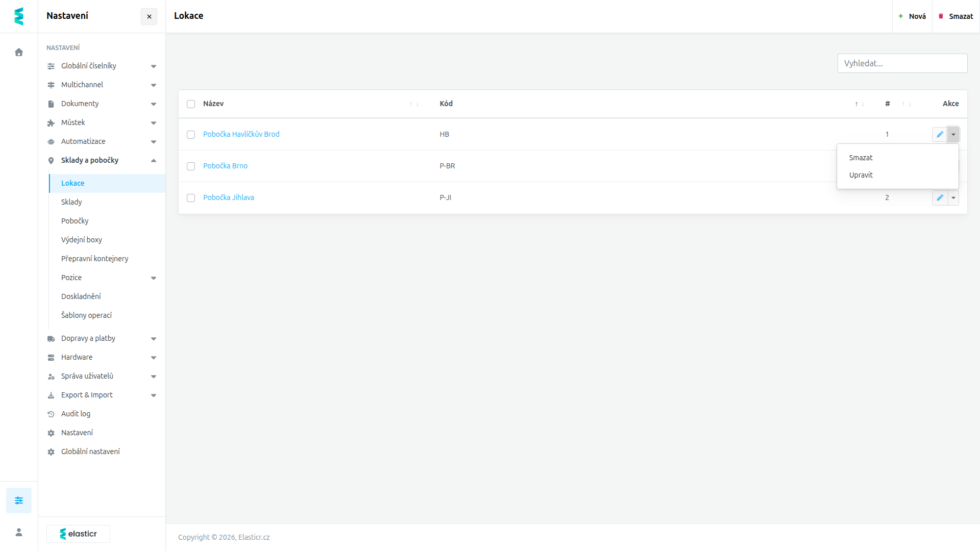
Task: Open Šablony operací in the sidebar
Action: tap(107, 315)
